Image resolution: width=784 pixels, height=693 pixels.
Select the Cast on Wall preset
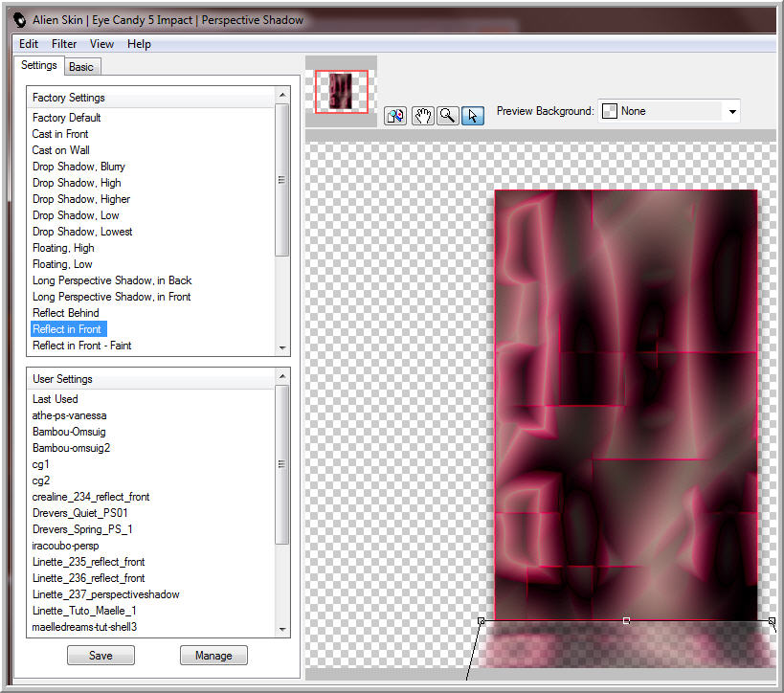(x=60, y=150)
